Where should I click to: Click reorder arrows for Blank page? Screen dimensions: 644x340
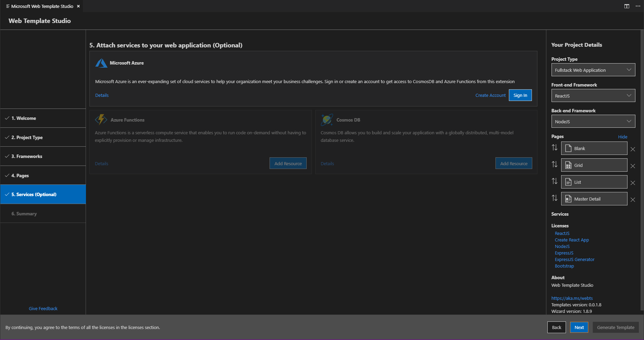[x=555, y=148]
